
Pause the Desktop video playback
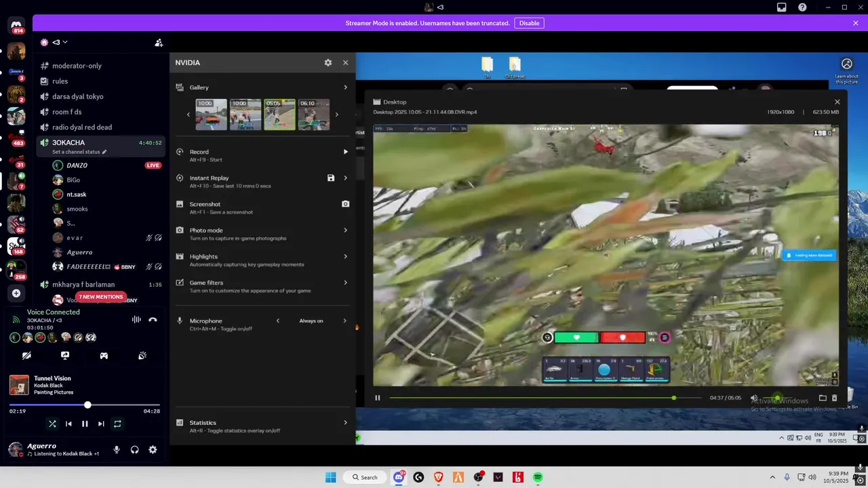coord(378,398)
